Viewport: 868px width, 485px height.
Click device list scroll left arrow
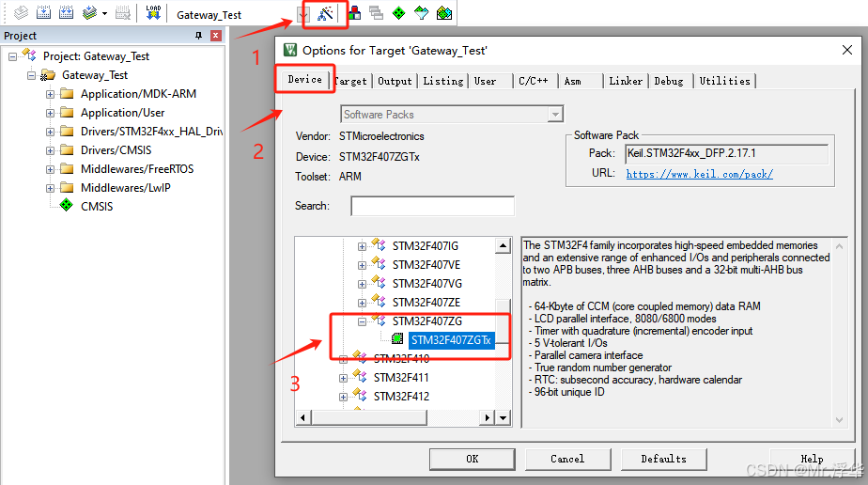pyautogui.click(x=302, y=417)
